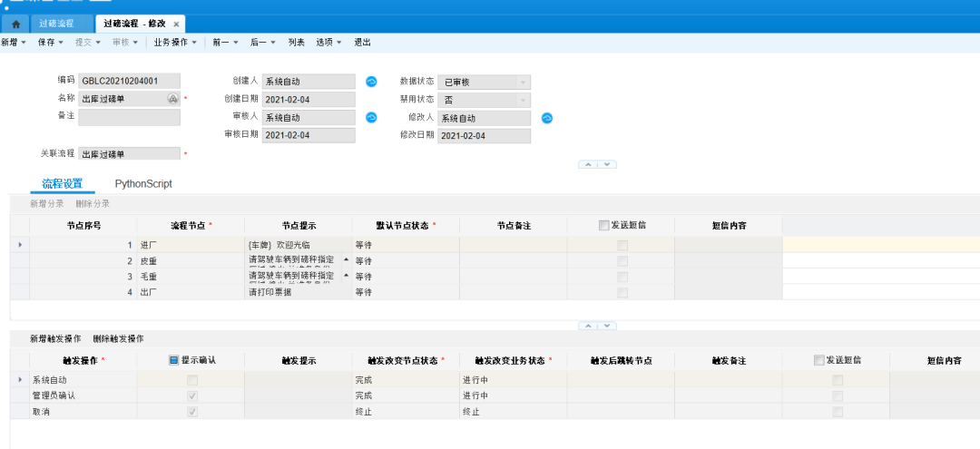Open the 禁用状态 dropdown
Image resolution: width=980 pixels, height=449 pixels.
pyautogui.click(x=522, y=100)
